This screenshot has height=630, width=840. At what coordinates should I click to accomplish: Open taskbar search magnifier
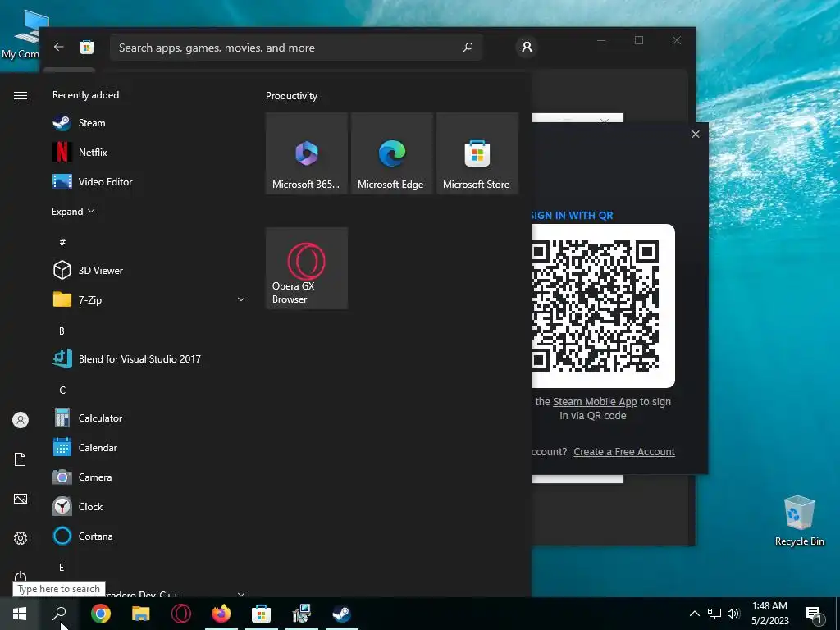59,614
